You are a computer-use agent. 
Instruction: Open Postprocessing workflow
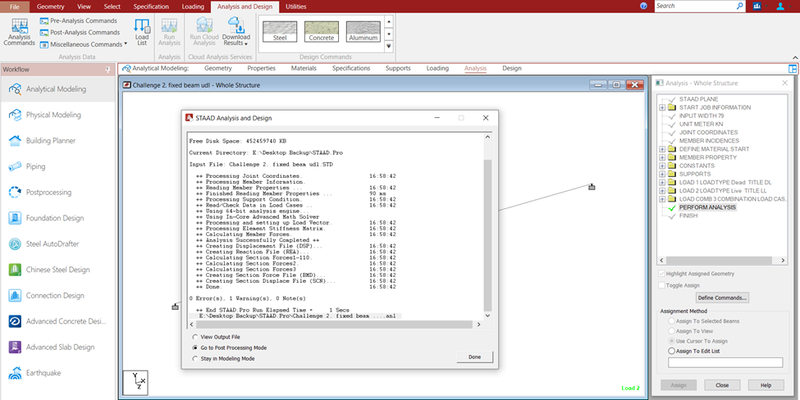(x=58, y=192)
